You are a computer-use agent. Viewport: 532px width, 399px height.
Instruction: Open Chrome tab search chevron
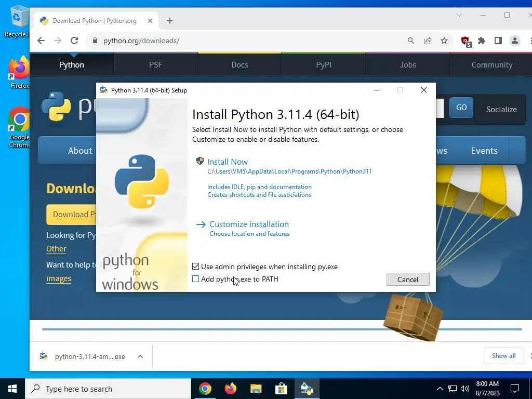pos(459,15)
